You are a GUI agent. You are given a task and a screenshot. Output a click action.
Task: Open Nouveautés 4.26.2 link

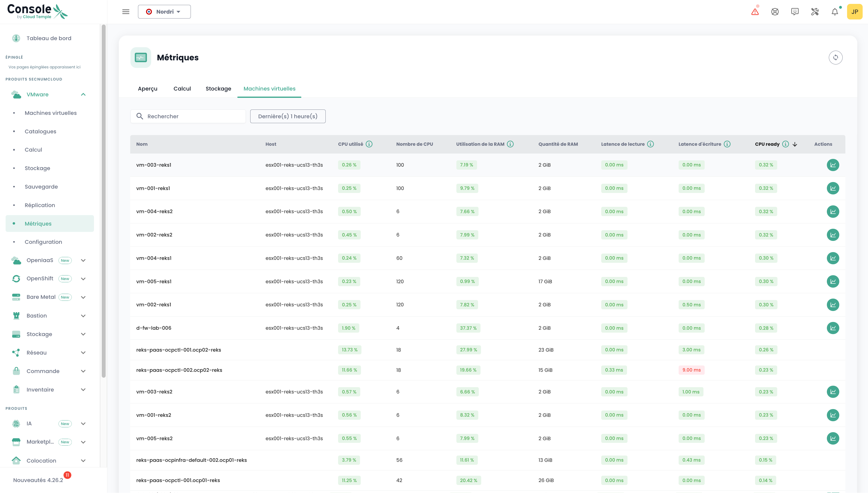[x=38, y=480]
